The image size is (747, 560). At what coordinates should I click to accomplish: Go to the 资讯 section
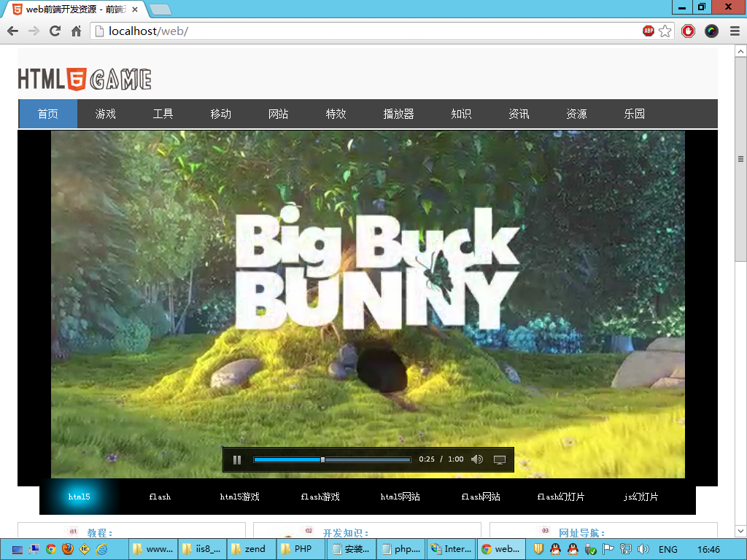pos(519,114)
